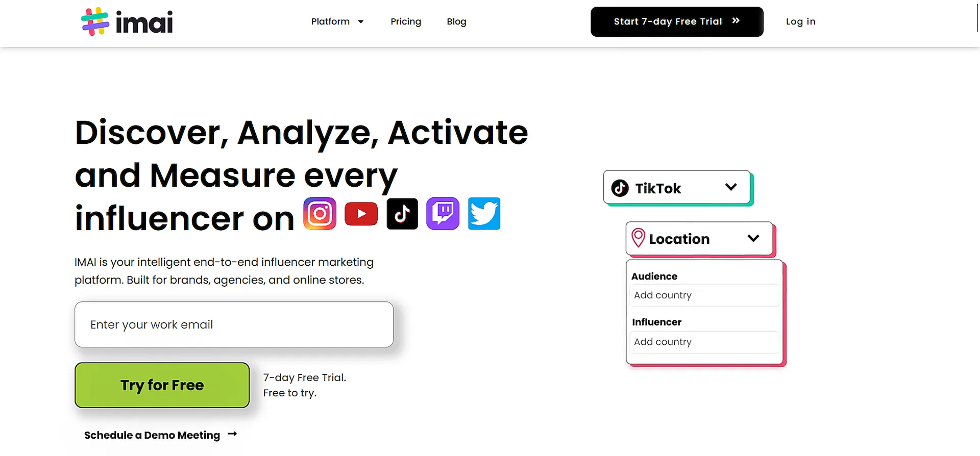Click the Audience label
980x456 pixels.
654,276
